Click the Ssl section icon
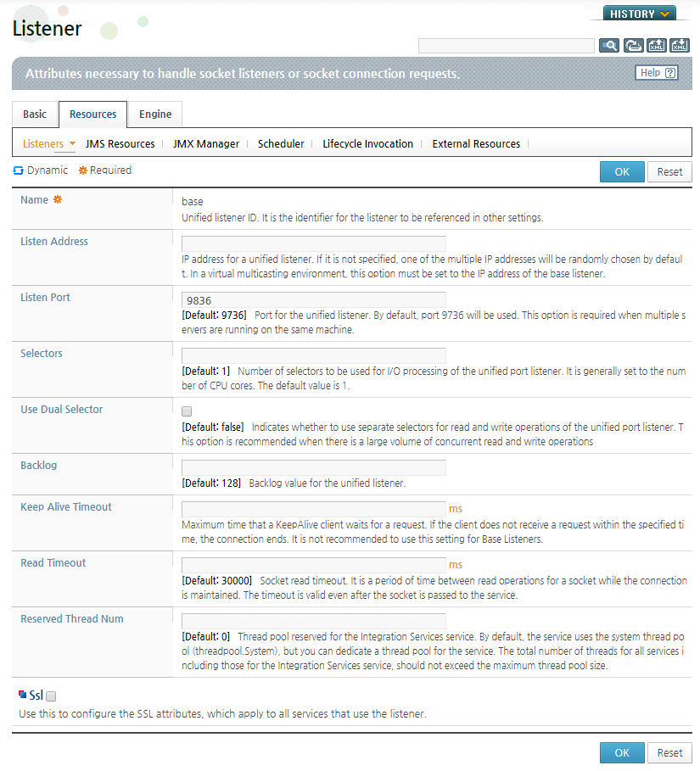This screenshot has width=700, height=771. pyautogui.click(x=23, y=695)
